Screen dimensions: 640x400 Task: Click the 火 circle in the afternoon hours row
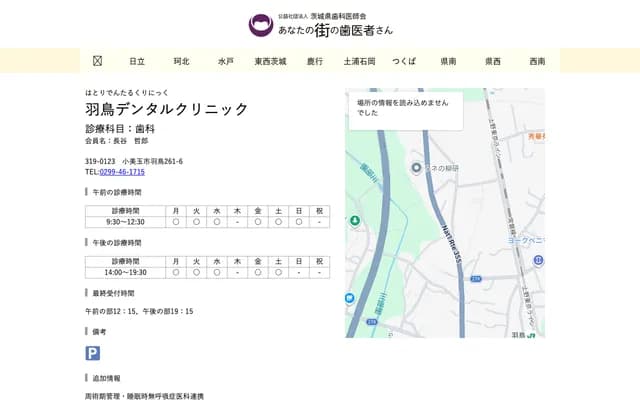196,273
